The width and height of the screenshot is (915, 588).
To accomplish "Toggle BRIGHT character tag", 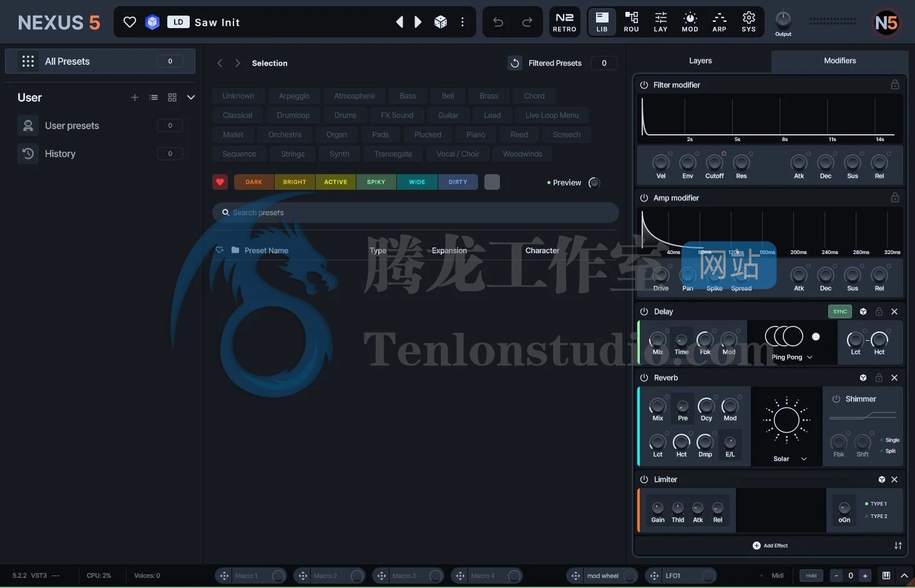I will (x=295, y=182).
